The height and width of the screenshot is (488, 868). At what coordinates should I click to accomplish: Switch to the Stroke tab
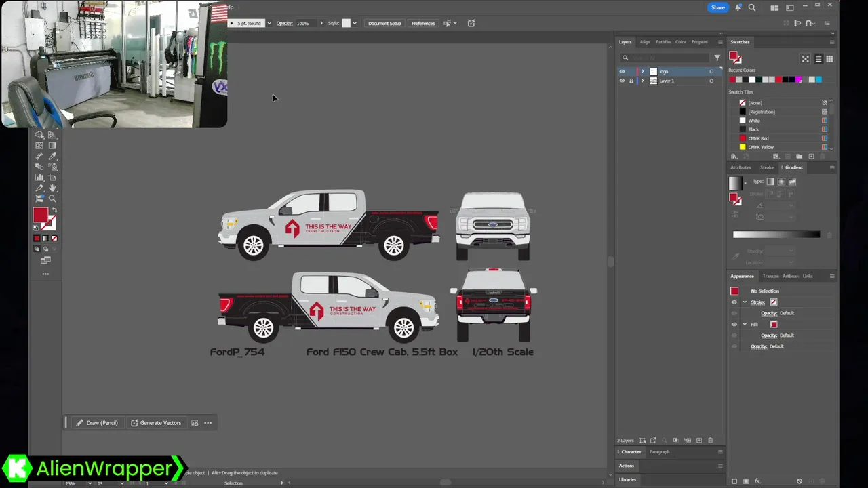(x=767, y=167)
